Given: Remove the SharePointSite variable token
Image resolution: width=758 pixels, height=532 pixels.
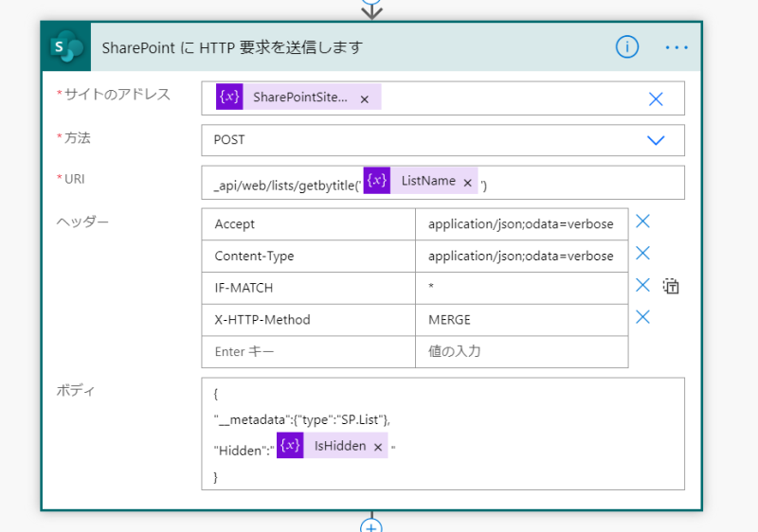Looking at the screenshot, I should click(365, 99).
